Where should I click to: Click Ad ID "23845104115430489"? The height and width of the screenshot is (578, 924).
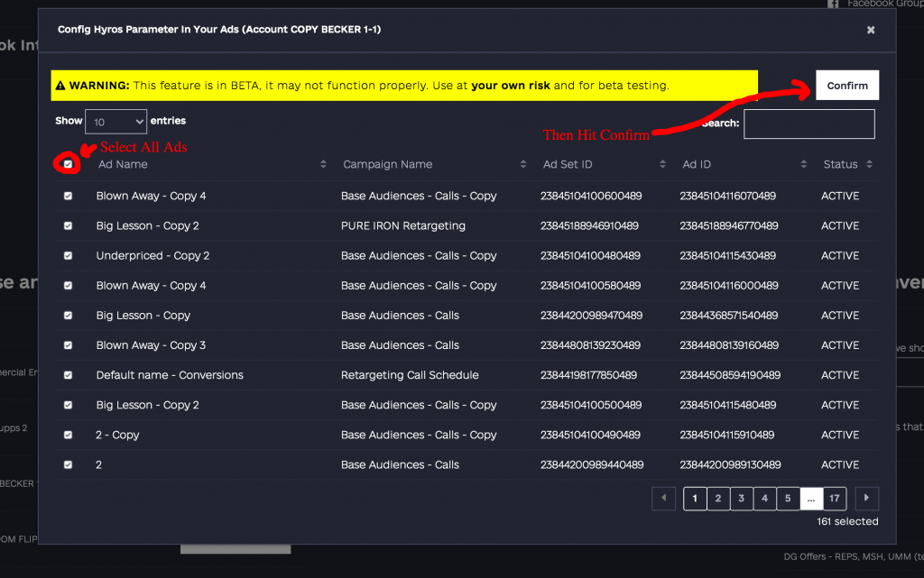(x=728, y=256)
